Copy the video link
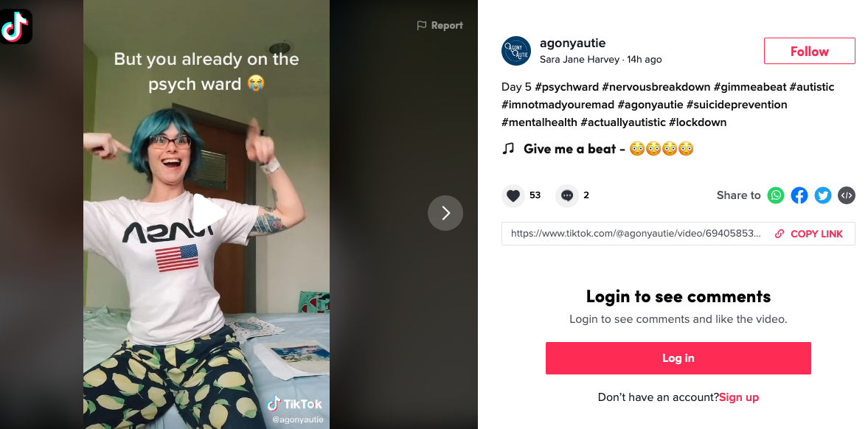This screenshot has height=429, width=868. pyautogui.click(x=809, y=234)
